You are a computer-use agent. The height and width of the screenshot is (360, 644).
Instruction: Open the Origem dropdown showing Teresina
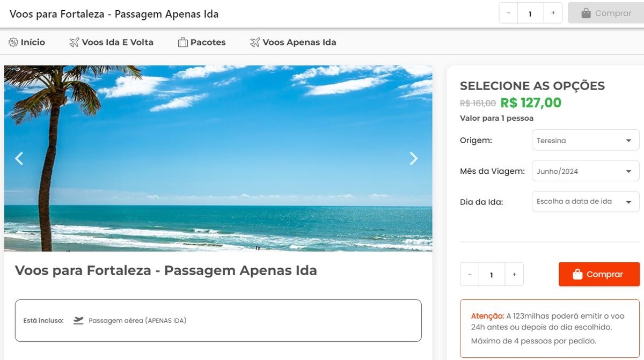pos(585,140)
